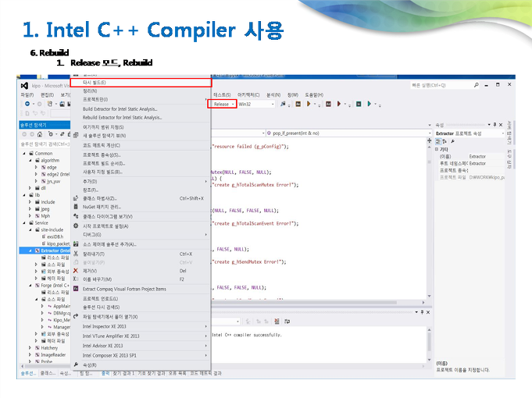This screenshot has height=398, width=532.
Task: Expand the ImageReader project node
Action: pyautogui.click(x=30, y=354)
